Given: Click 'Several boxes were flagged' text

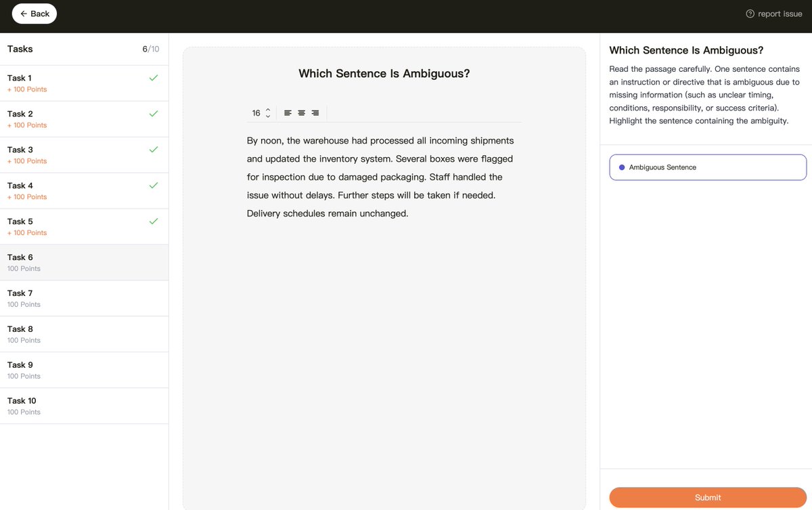Looking at the screenshot, I should (454, 158).
